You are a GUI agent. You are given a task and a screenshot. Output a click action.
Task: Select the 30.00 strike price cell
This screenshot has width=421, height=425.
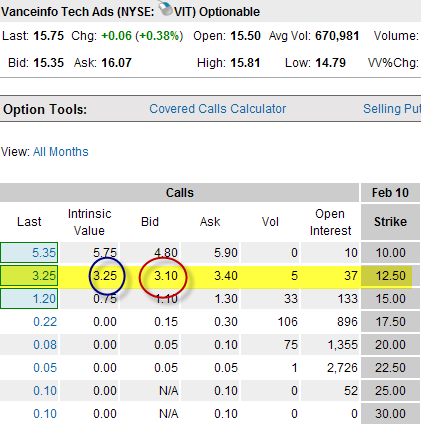point(390,414)
